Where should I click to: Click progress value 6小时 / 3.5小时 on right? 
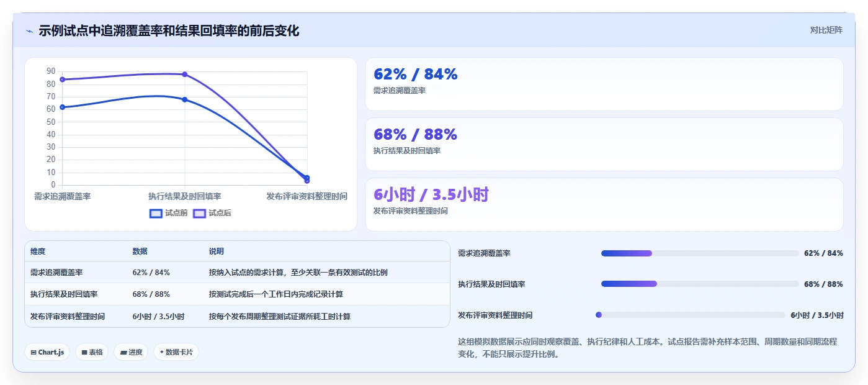(x=817, y=315)
